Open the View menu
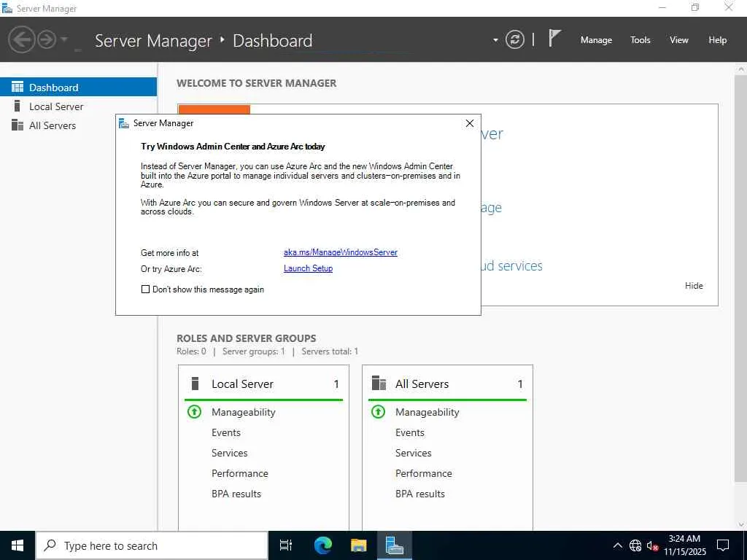 [x=679, y=40]
